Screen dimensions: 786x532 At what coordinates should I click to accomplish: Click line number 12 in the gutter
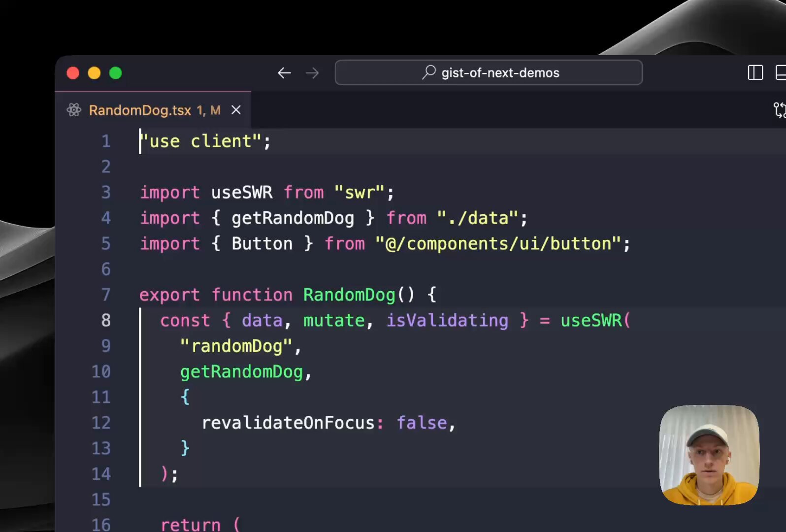[x=101, y=423]
